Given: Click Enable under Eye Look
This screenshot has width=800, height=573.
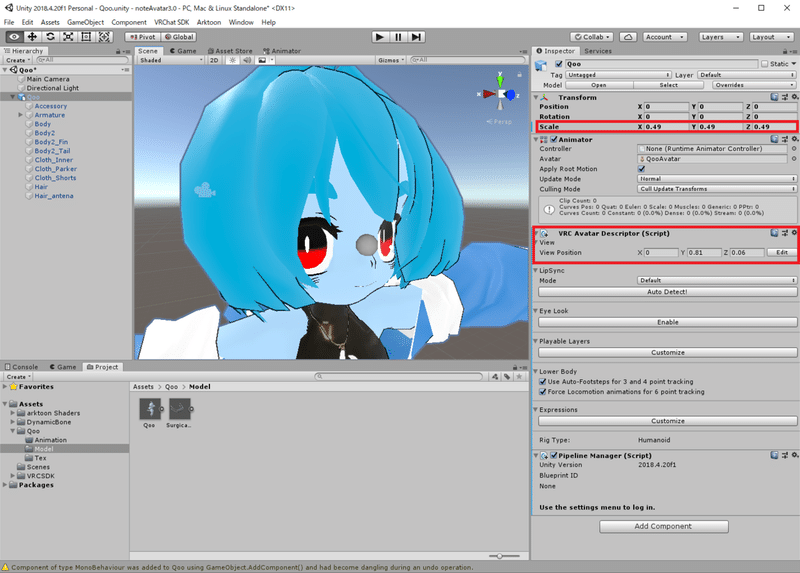Looking at the screenshot, I should (667, 322).
